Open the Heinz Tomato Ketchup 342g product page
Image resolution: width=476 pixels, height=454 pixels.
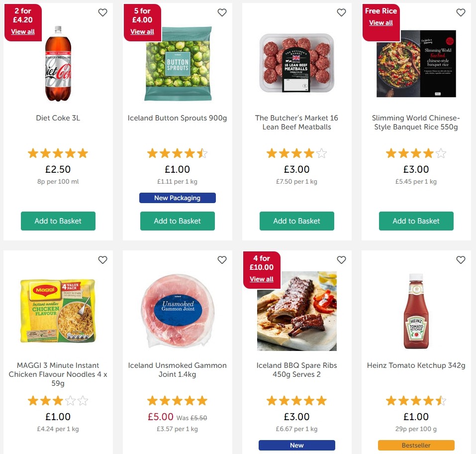(x=416, y=365)
